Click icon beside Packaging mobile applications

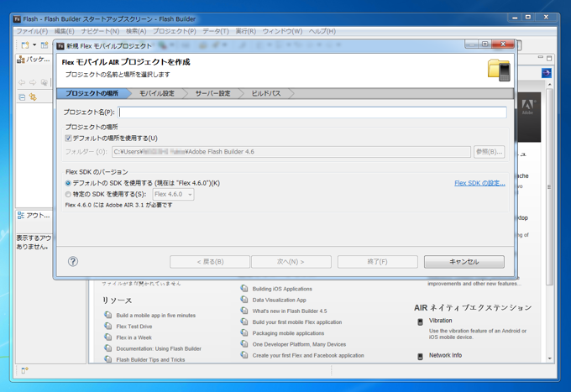244,332
